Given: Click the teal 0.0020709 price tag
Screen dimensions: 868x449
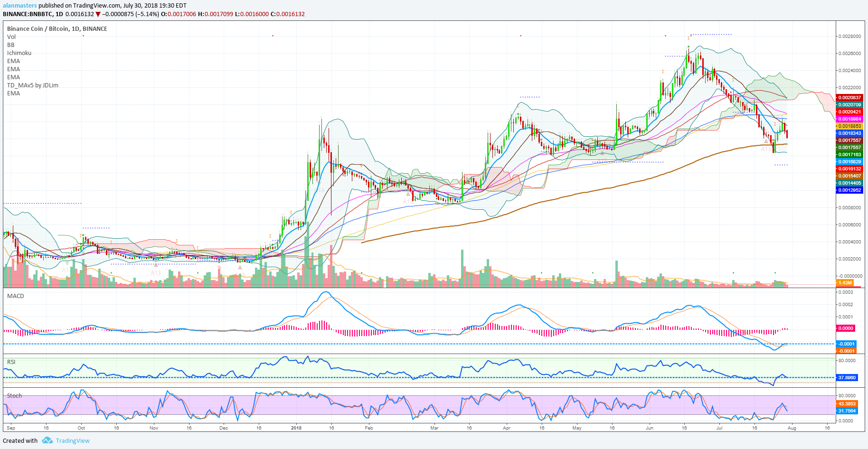Looking at the screenshot, I should (849, 105).
